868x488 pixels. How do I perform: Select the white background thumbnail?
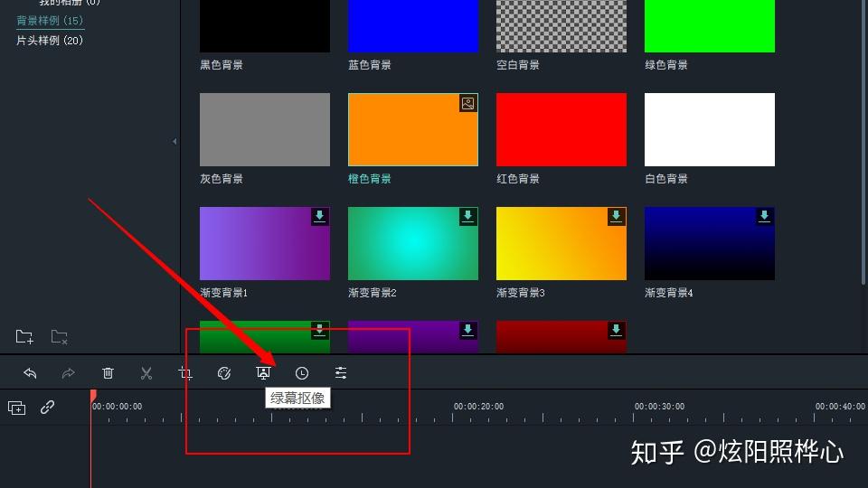point(710,129)
